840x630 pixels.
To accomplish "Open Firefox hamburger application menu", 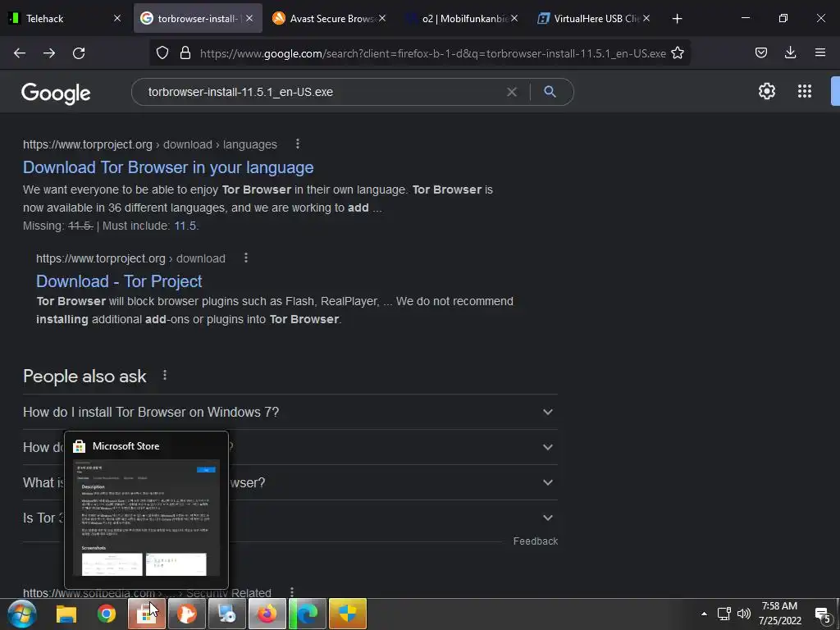I will [820, 52].
